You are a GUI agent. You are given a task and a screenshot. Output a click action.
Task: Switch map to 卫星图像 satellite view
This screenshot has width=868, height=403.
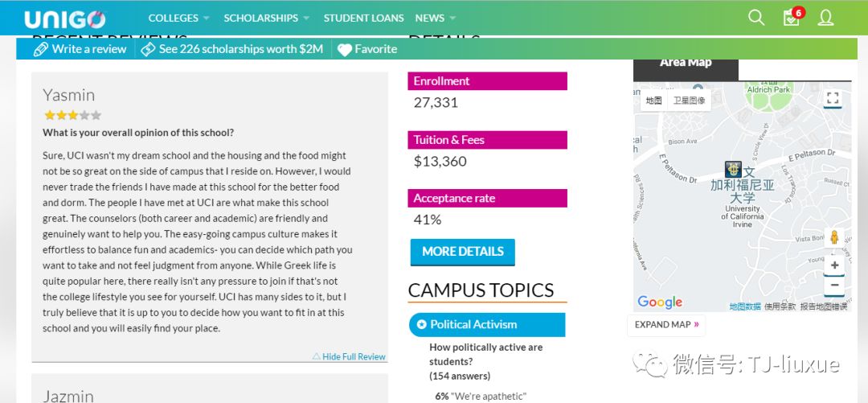coord(689,101)
